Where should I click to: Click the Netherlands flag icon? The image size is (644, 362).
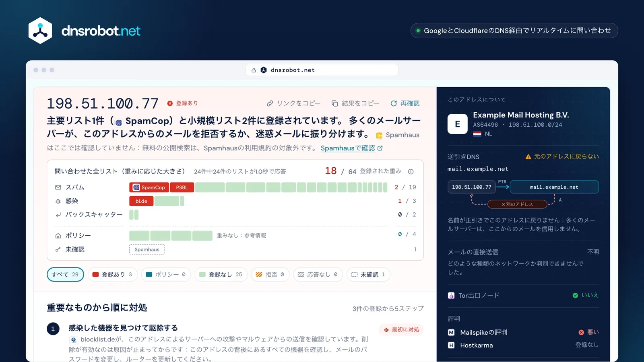pos(477,134)
